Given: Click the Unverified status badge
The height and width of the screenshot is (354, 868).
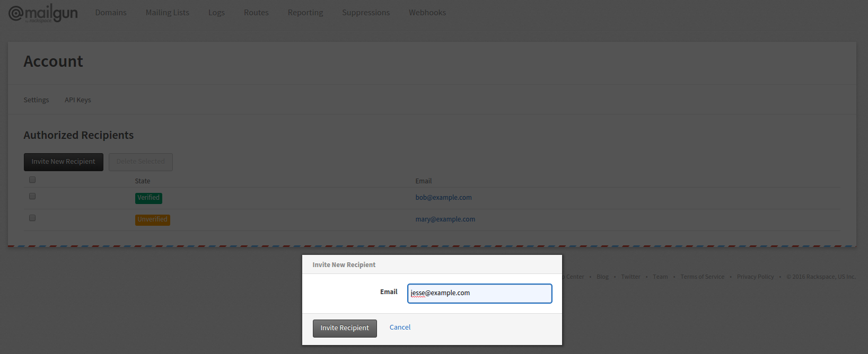Looking at the screenshot, I should (x=153, y=219).
